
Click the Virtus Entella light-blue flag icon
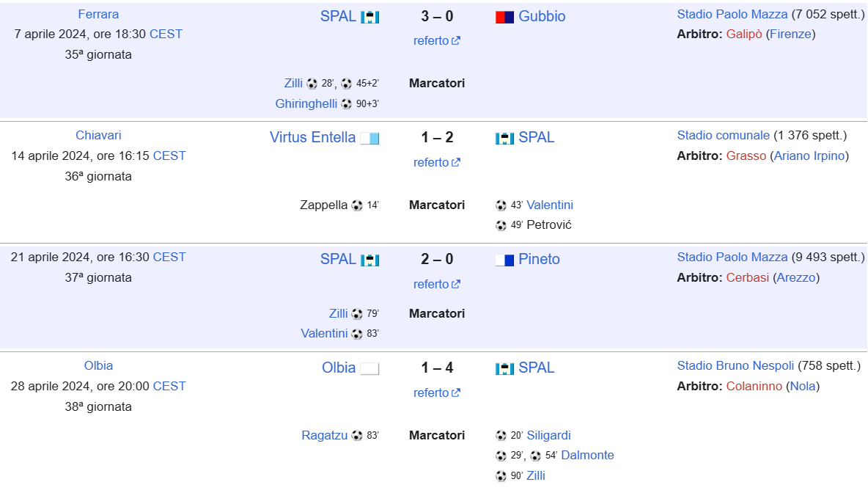point(369,139)
